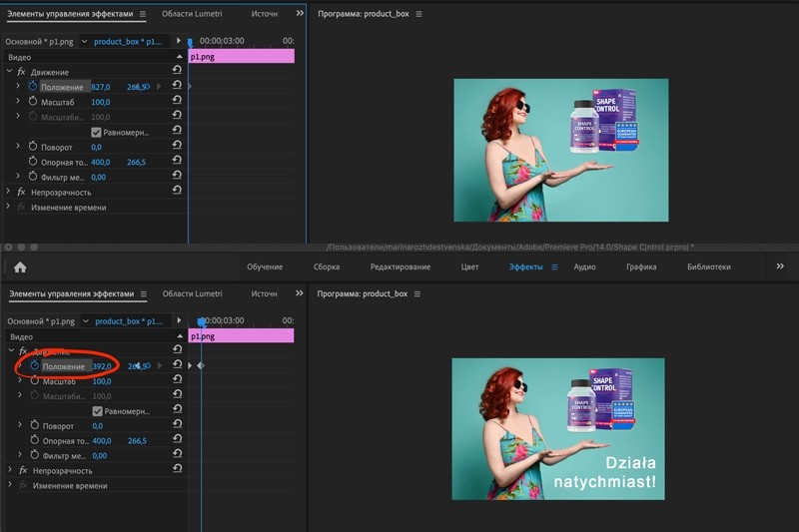The height and width of the screenshot is (532, 799).
Task: Open product_box * p1... sequence link in upper panel
Action: coord(128,42)
